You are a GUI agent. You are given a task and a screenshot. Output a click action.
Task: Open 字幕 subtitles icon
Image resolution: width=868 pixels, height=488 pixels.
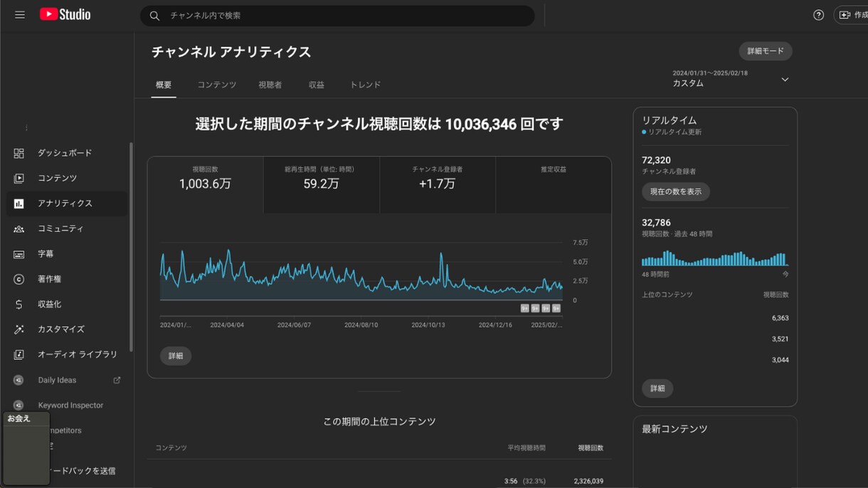click(x=19, y=254)
